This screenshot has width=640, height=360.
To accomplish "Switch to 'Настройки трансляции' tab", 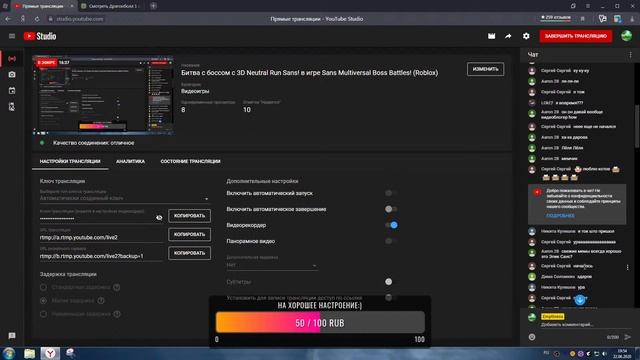I will click(70, 161).
